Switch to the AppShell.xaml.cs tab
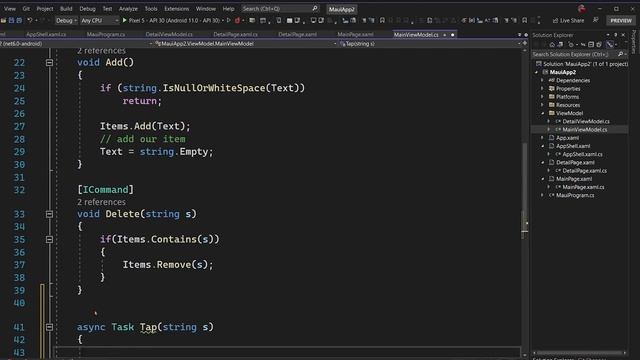 point(46,35)
